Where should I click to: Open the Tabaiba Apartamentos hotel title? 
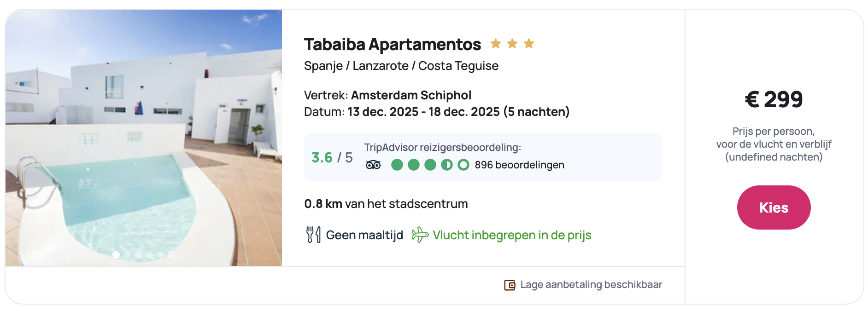click(x=392, y=45)
